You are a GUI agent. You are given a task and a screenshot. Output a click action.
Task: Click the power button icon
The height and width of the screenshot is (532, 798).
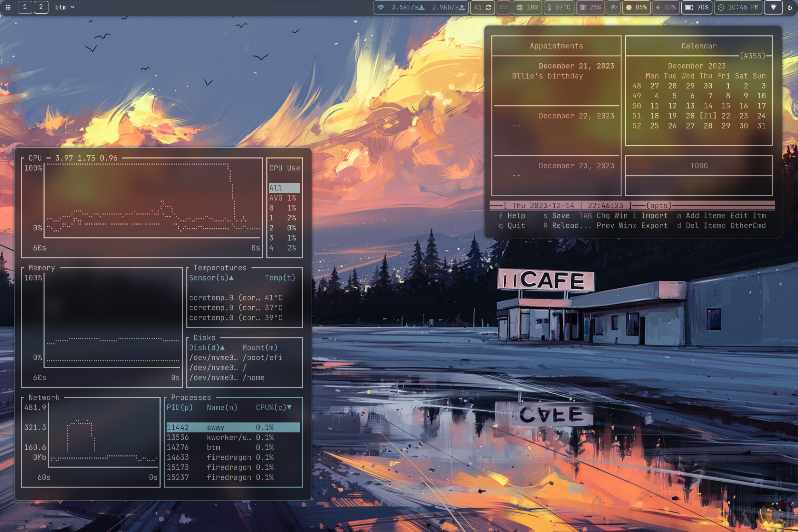tap(790, 7)
